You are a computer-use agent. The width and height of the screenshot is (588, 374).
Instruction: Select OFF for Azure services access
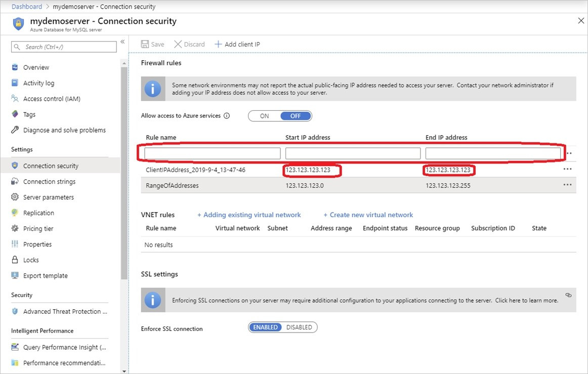(296, 116)
